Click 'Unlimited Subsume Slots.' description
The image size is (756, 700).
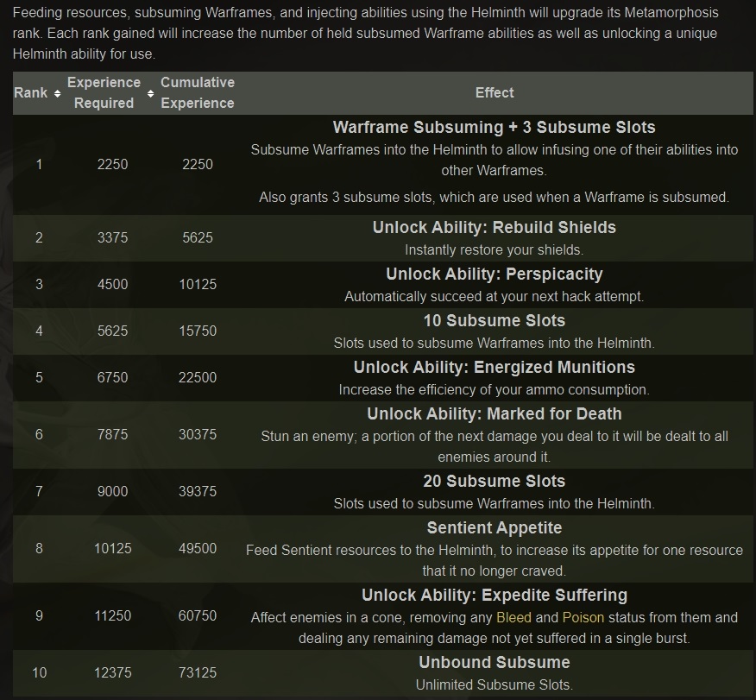(495, 684)
